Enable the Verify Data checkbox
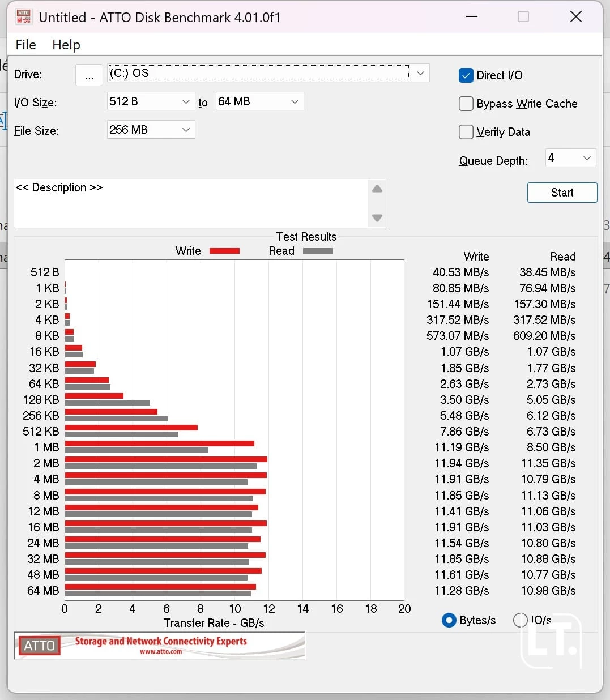610x700 pixels. (x=466, y=132)
